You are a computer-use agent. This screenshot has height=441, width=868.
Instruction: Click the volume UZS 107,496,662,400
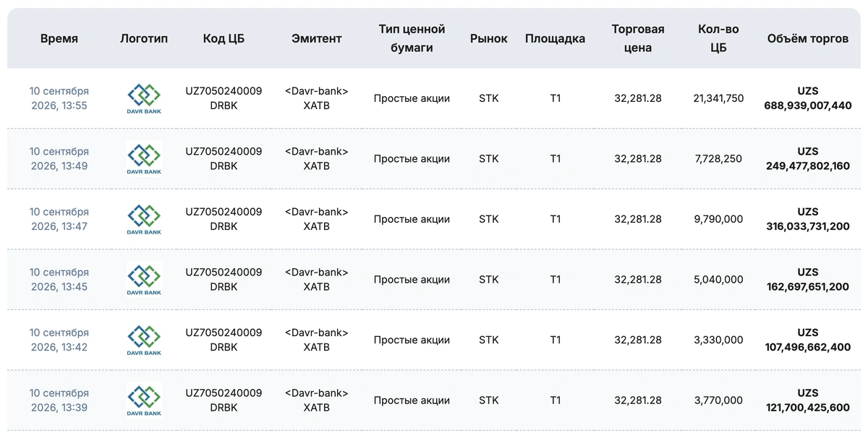[x=808, y=340]
